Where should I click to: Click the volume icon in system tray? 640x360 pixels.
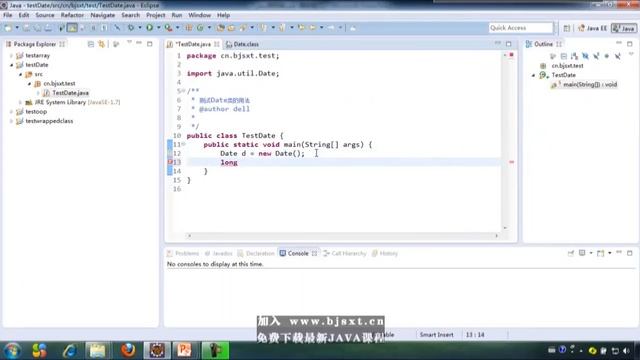coord(626,351)
